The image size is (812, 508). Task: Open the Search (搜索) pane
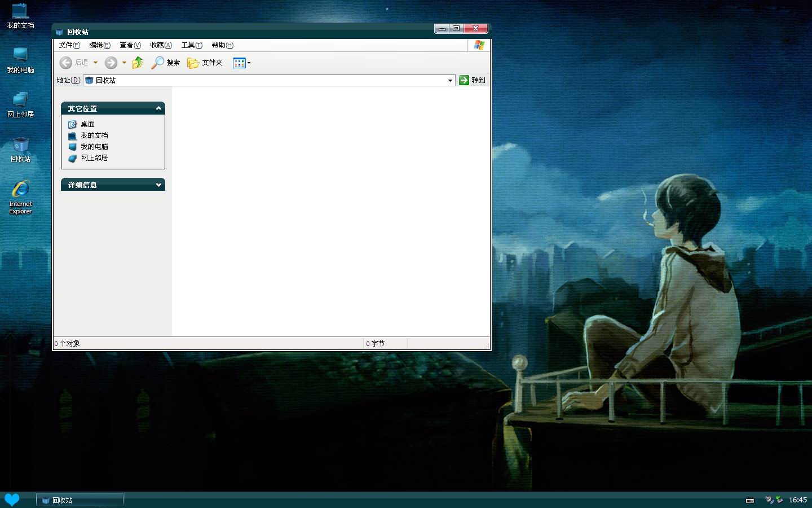pyautogui.click(x=165, y=63)
